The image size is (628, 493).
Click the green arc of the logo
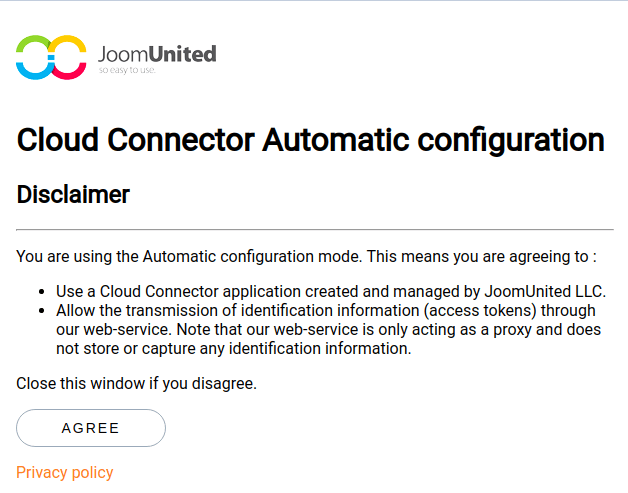[x=32, y=43]
